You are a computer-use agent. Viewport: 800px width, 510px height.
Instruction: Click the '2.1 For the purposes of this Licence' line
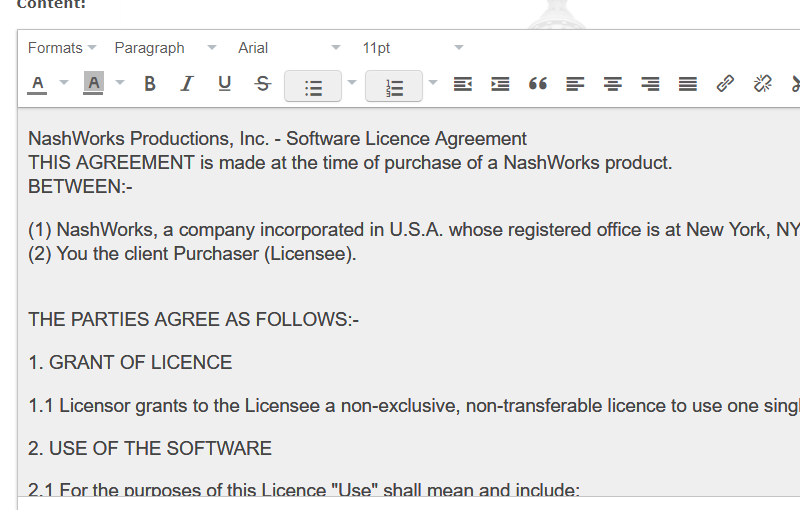click(304, 489)
